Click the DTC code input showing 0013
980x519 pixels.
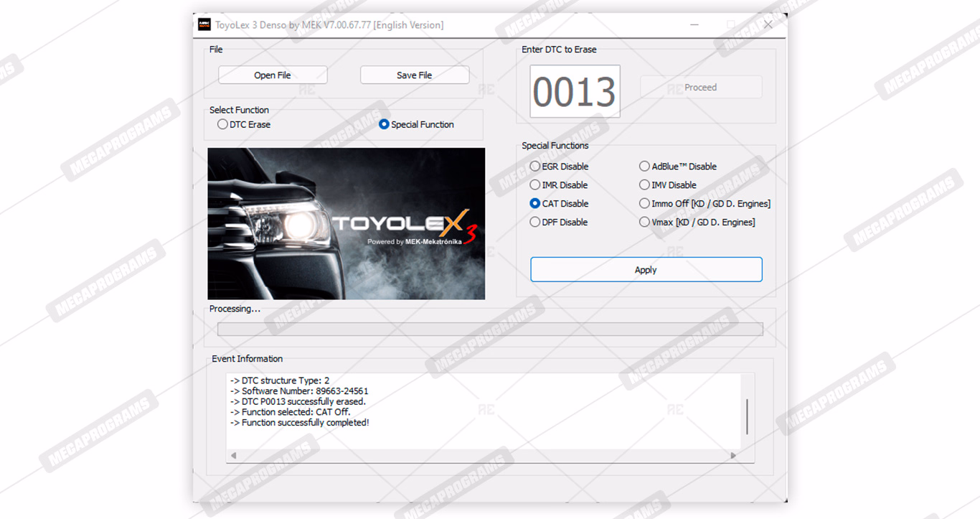click(x=575, y=91)
